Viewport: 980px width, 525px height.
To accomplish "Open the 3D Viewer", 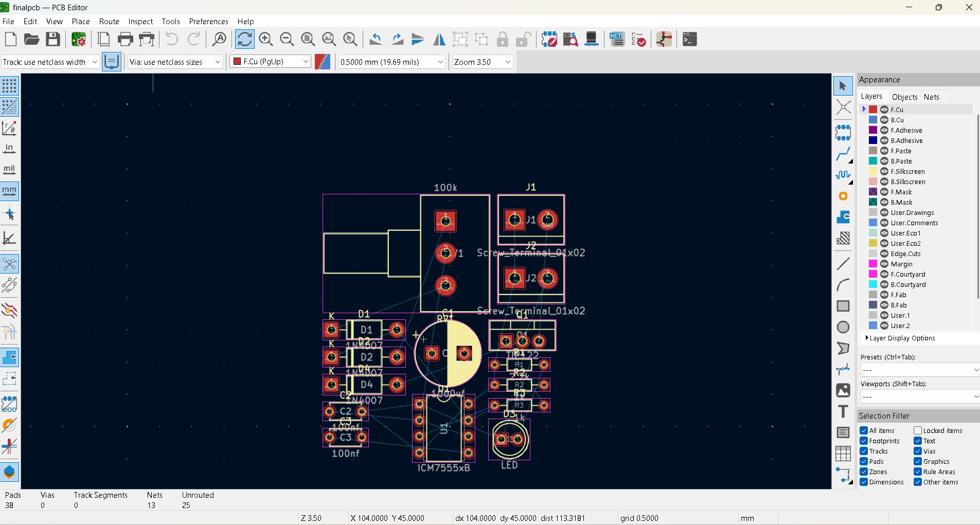I will pyautogui.click(x=592, y=39).
